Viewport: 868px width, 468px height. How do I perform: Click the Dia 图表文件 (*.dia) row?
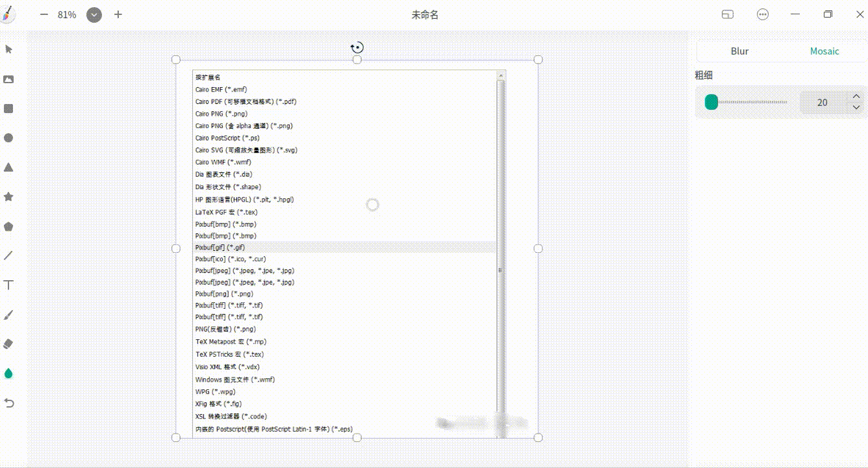point(345,174)
